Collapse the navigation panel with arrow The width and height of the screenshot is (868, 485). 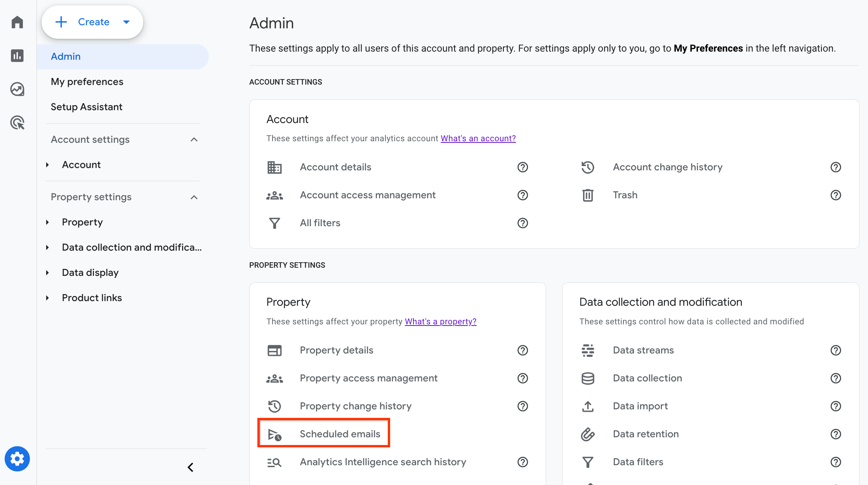[x=191, y=468]
